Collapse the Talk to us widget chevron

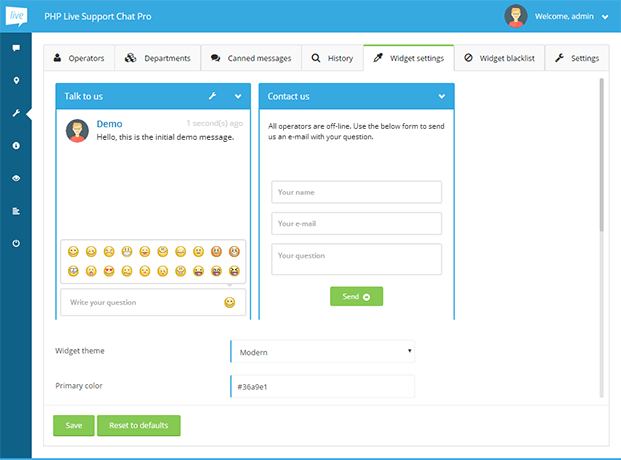(238, 96)
